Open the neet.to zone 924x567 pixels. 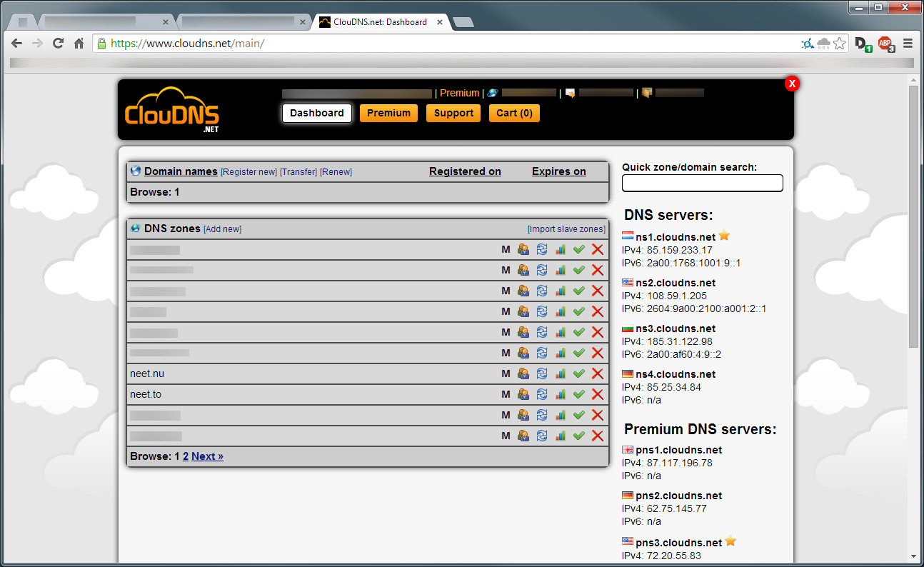click(146, 394)
